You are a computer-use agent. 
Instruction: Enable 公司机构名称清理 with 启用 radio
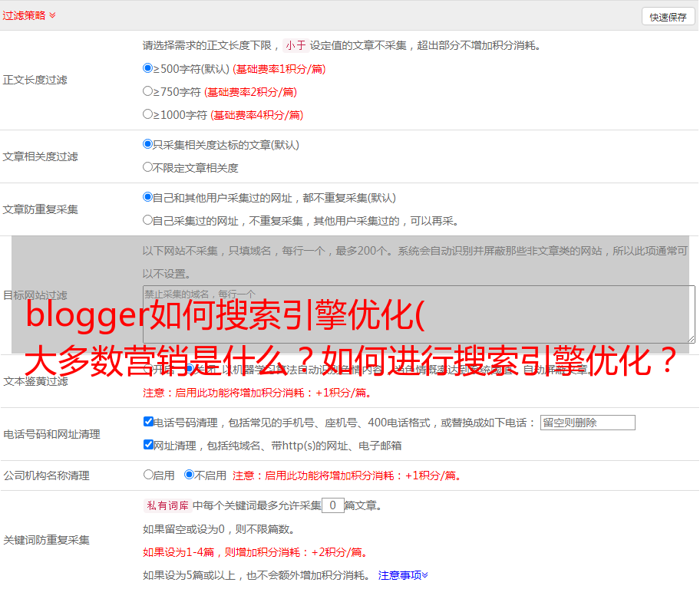point(148,475)
